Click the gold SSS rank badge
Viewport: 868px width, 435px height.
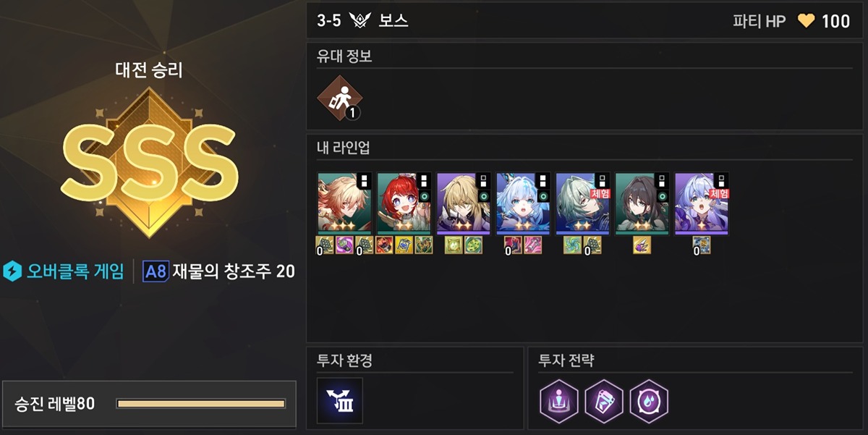coord(149,164)
